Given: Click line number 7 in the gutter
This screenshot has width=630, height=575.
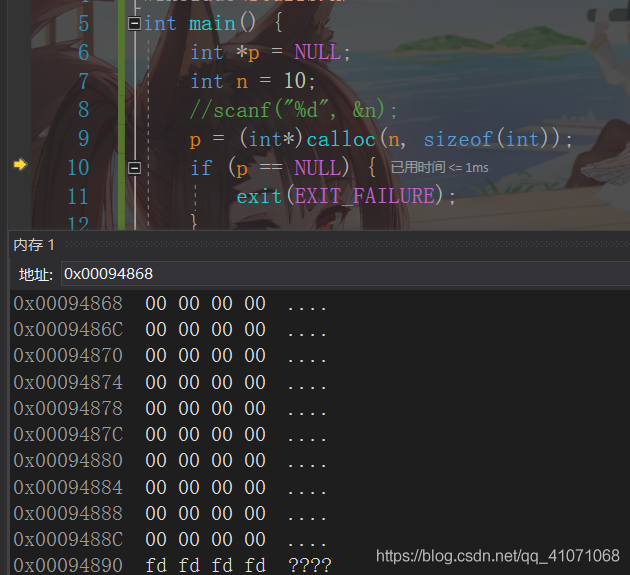Looking at the screenshot, I should pos(84,81).
